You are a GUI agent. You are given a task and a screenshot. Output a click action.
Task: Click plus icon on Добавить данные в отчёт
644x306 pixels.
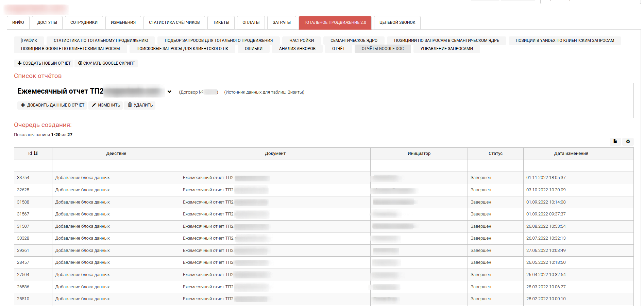click(x=23, y=105)
